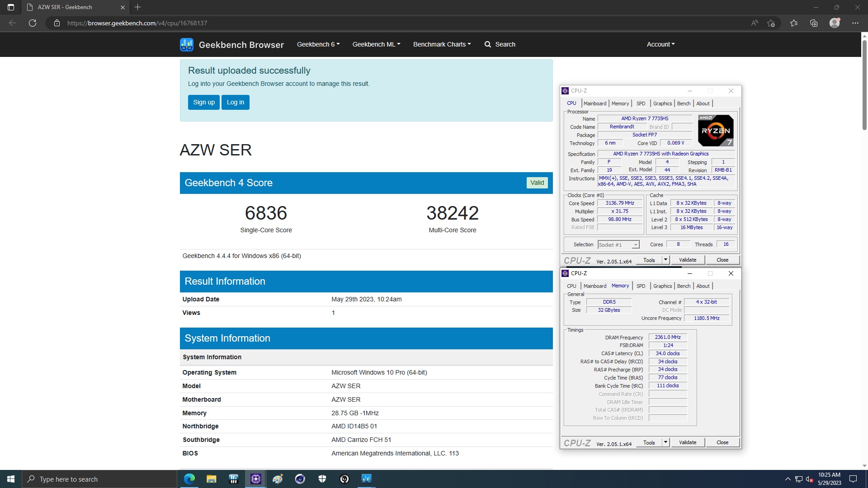Open the Edge profile avatar
This screenshot has height=488, width=868.
point(835,23)
